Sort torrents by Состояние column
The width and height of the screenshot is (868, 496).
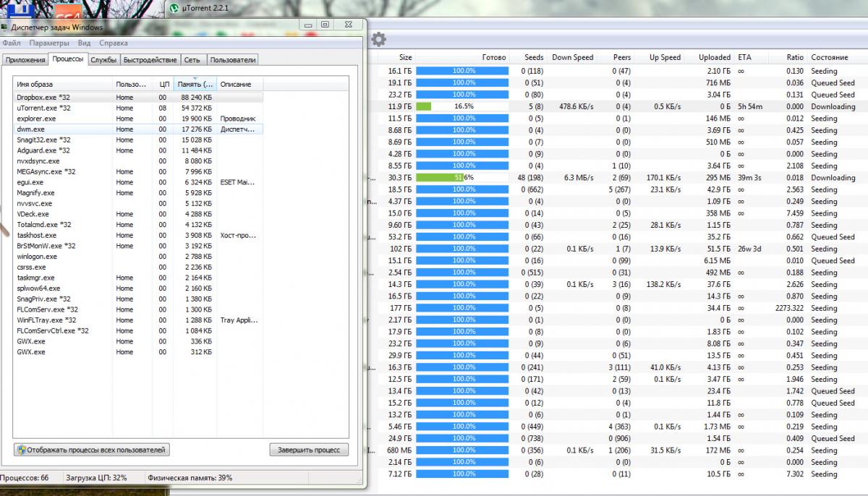[830, 57]
